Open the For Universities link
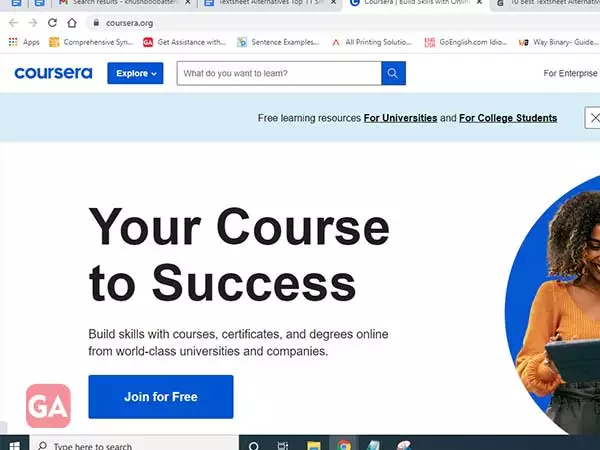Viewport: 600px width, 450px height. coord(400,118)
